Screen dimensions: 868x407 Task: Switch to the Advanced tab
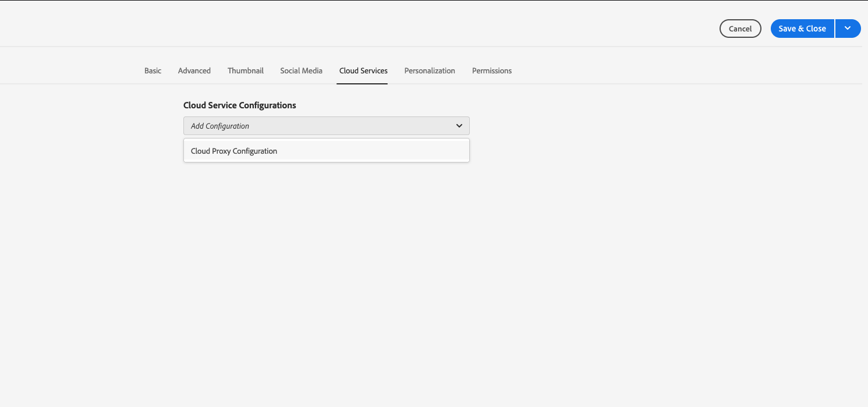pos(194,70)
